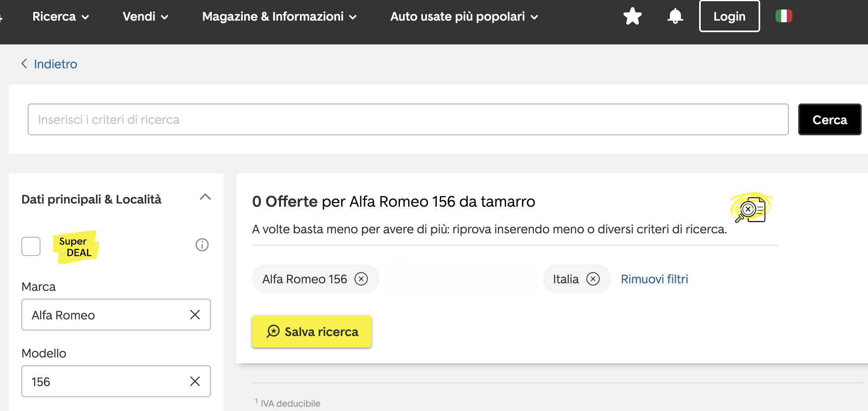868x411 pixels.
Task: Open notifications via the bell icon
Action: pyautogui.click(x=675, y=16)
